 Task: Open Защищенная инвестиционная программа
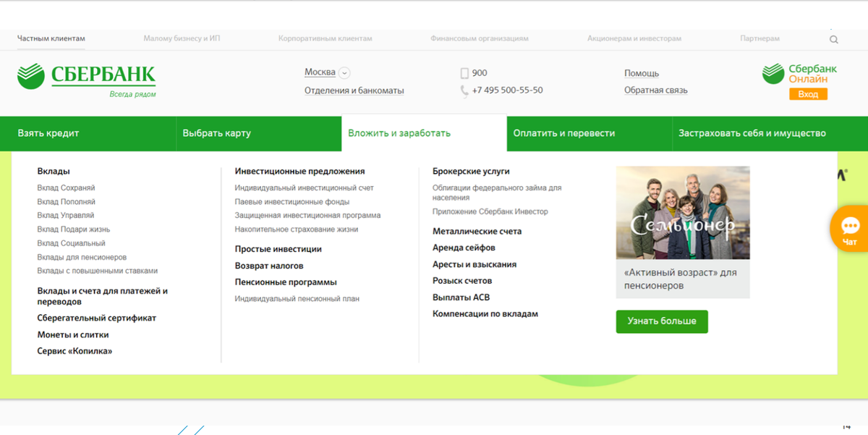[x=307, y=216]
